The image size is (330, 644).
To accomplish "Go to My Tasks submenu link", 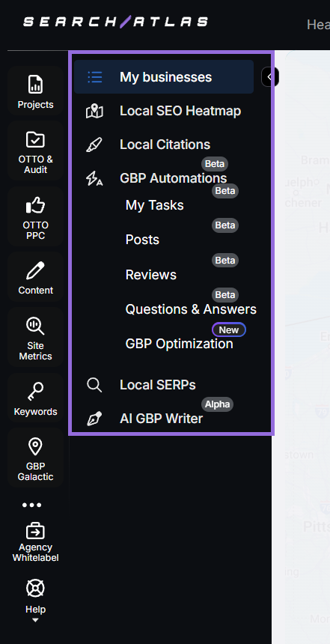I will (154, 205).
